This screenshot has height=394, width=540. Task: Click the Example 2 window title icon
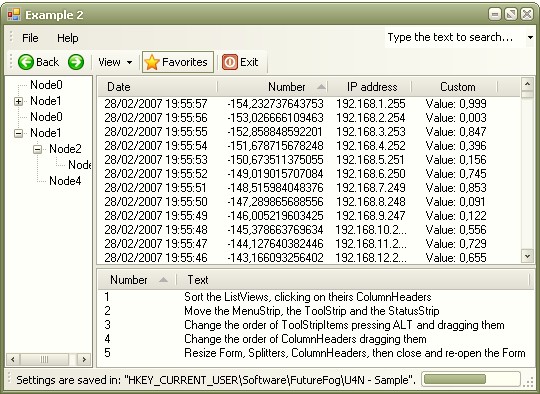[x=14, y=15]
